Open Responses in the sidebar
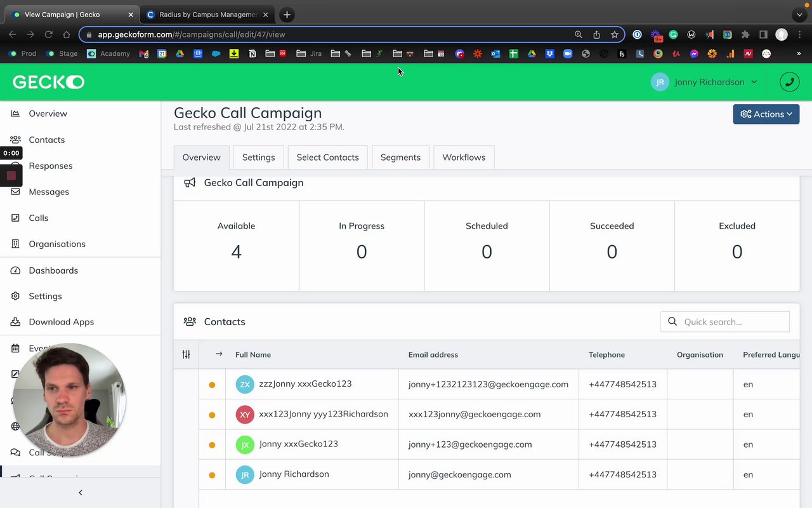This screenshot has width=812, height=508. pos(50,166)
